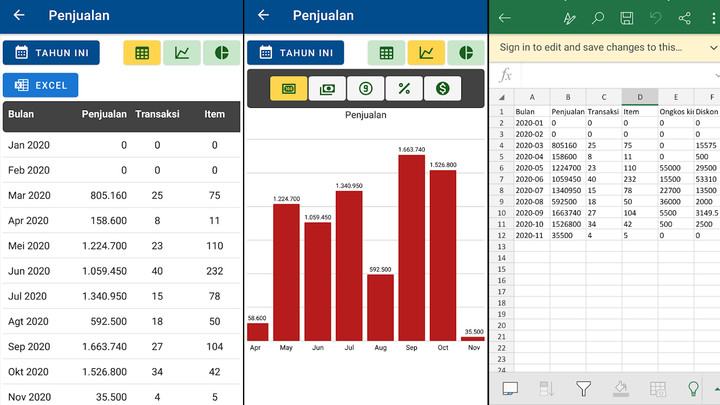
Task: Select chart view icon in chart panel
Action: (x=426, y=53)
